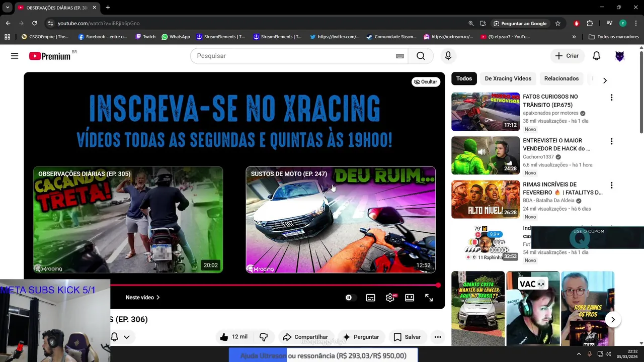Open a new browser tab

[108, 8]
